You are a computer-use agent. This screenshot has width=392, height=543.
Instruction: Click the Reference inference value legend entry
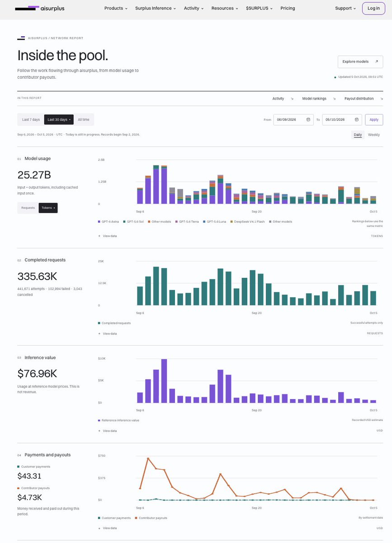tap(118, 420)
